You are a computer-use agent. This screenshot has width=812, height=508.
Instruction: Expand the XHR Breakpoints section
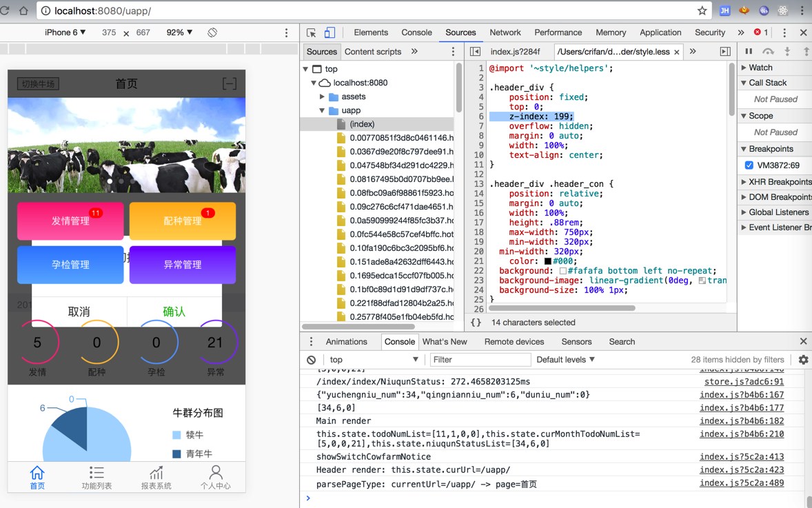(744, 182)
